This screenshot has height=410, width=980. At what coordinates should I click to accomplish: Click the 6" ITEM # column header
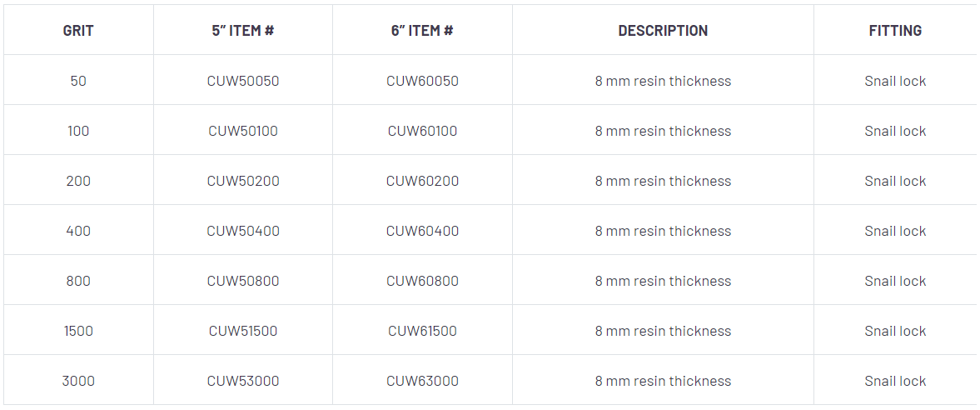pyautogui.click(x=422, y=31)
